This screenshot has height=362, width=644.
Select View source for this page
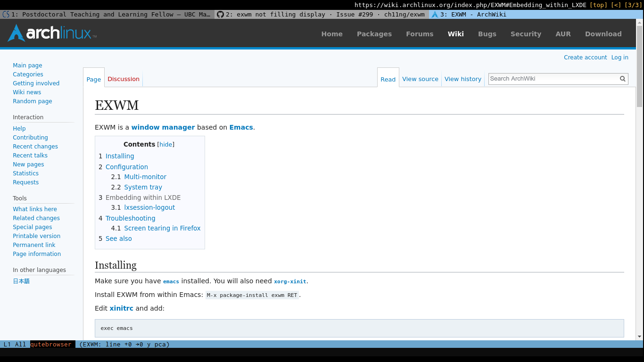(x=420, y=79)
